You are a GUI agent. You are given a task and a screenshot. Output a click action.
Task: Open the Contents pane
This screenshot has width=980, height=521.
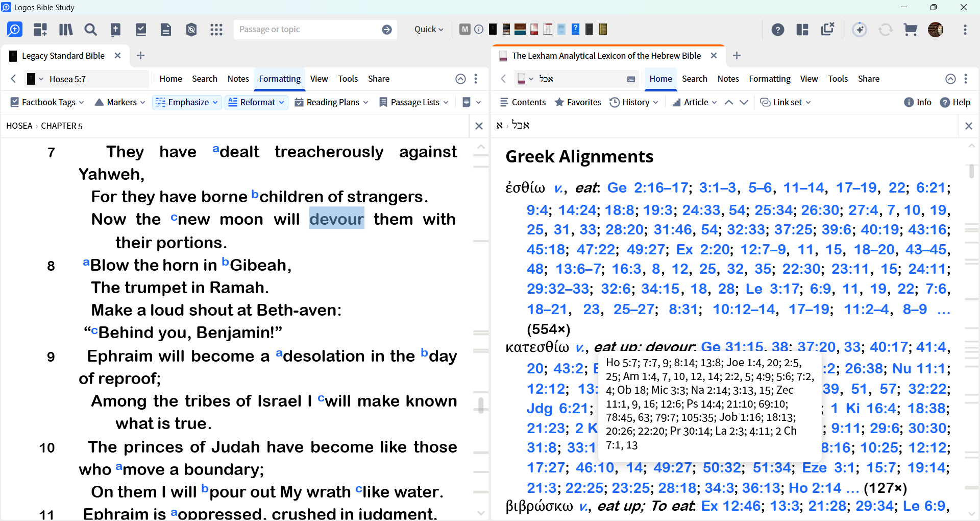pos(523,102)
